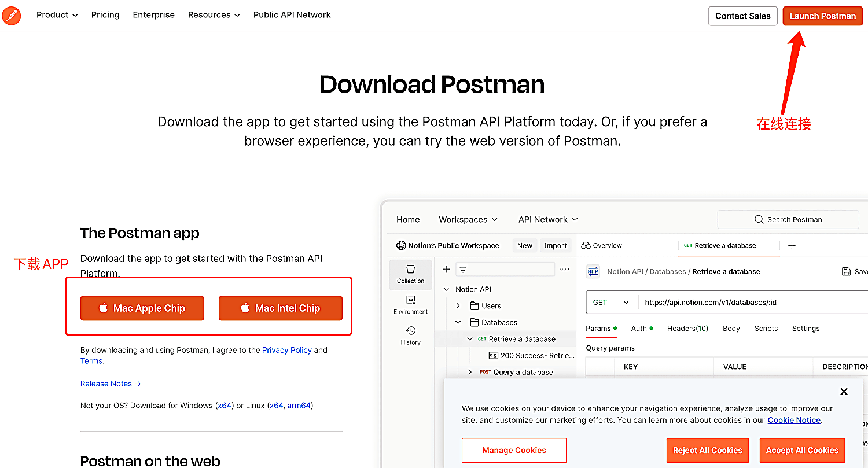Select the Params tab

coord(601,329)
